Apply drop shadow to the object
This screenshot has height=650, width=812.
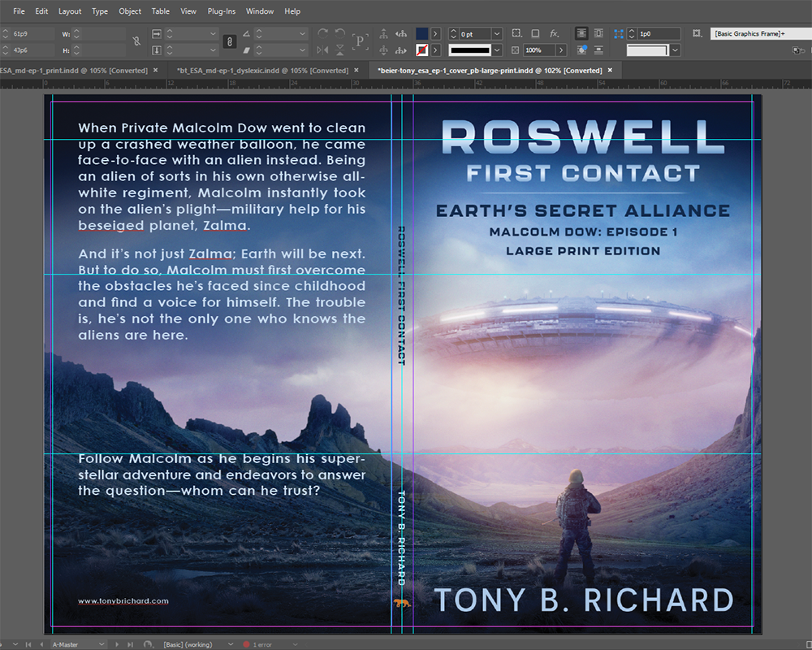click(535, 33)
